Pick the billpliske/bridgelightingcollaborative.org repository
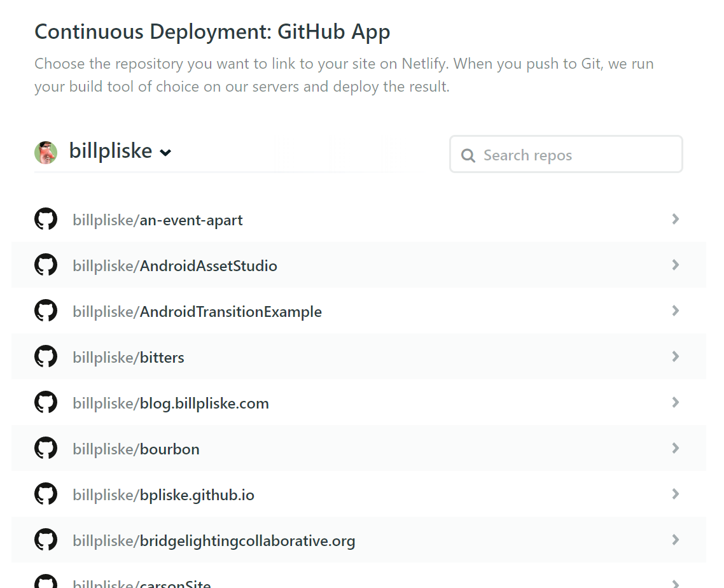 coord(359,540)
